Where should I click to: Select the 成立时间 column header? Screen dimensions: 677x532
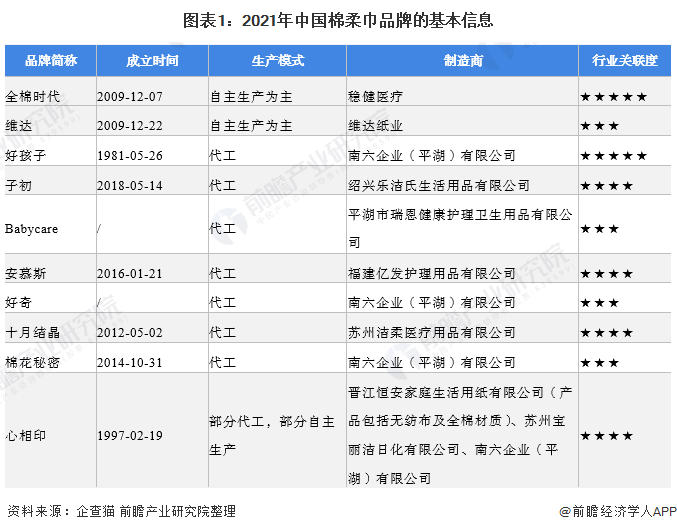click(152, 60)
